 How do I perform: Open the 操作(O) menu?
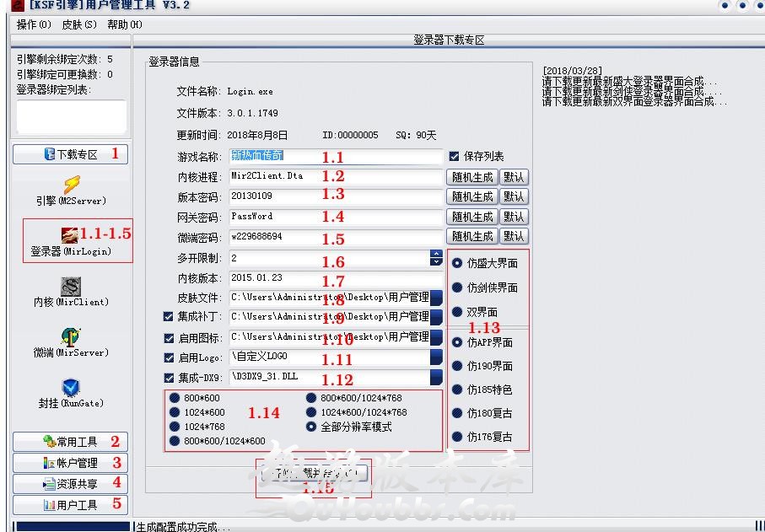coord(34,24)
